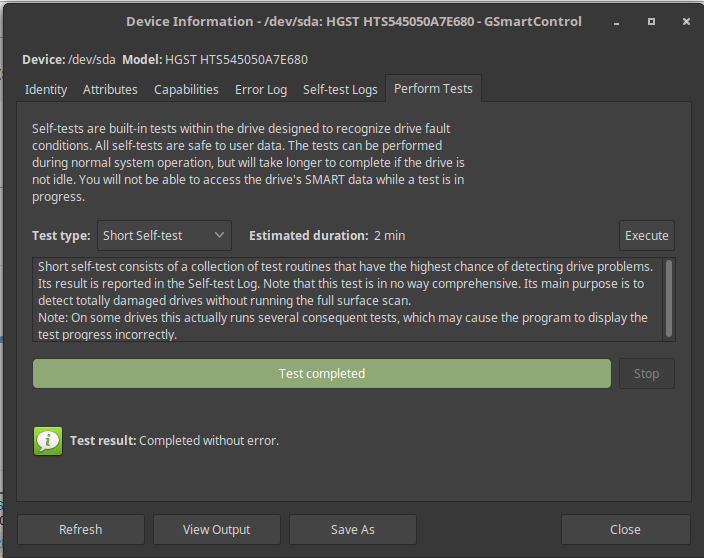Click the Test completed progress bar
704x558 pixels.
point(322,373)
